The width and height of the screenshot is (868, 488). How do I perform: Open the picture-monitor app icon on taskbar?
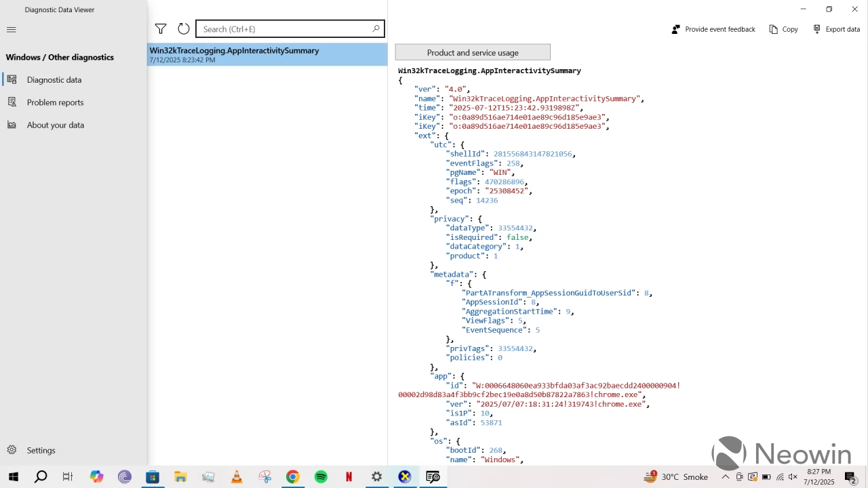click(208, 476)
